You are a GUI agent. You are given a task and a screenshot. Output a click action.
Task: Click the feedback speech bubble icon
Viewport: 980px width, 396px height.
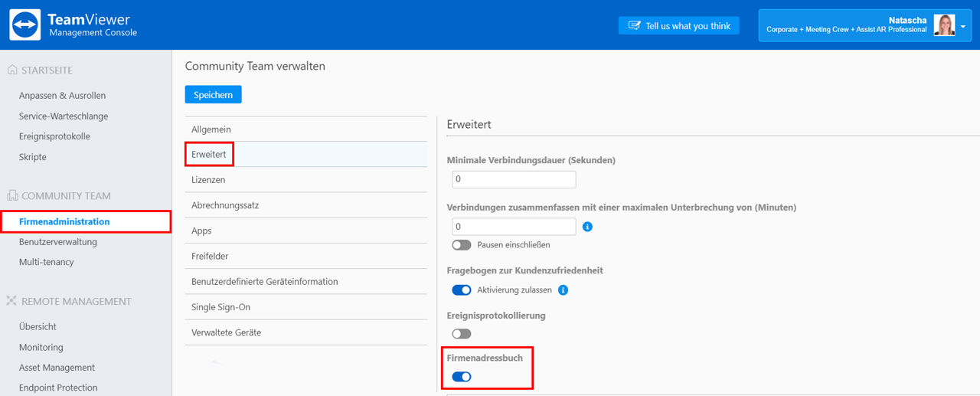click(x=634, y=26)
